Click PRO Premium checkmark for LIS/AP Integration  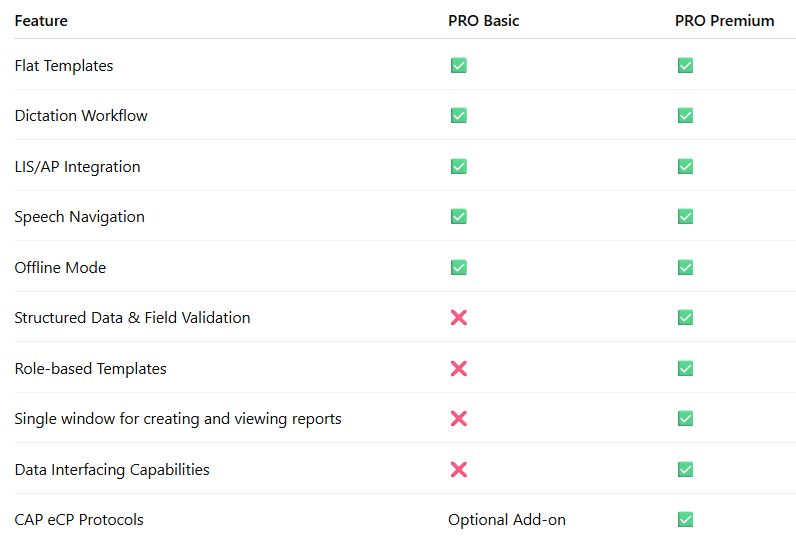pos(685,166)
